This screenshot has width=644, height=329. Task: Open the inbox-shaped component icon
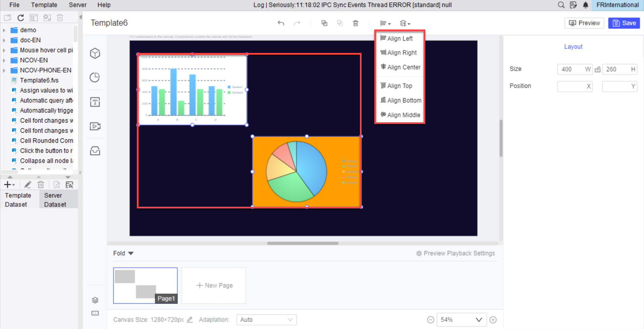(95, 151)
